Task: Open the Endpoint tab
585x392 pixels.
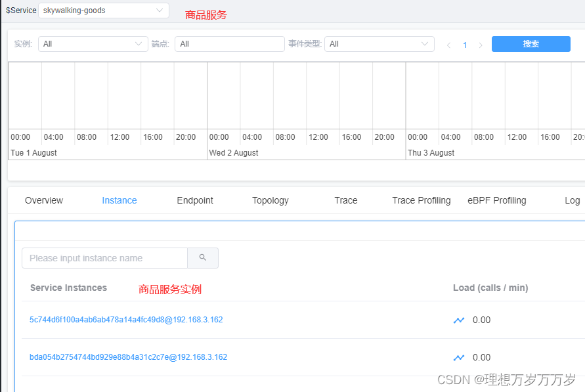Action: click(x=195, y=200)
